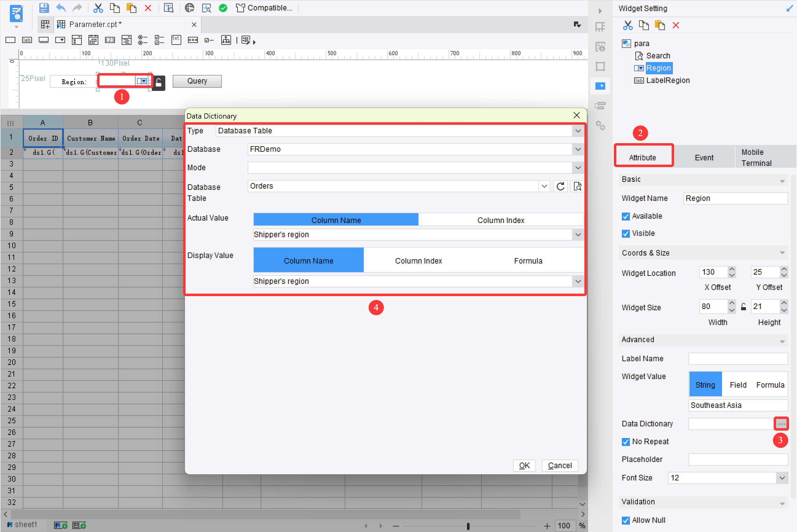Click the web preview globe icon

(x=189, y=8)
